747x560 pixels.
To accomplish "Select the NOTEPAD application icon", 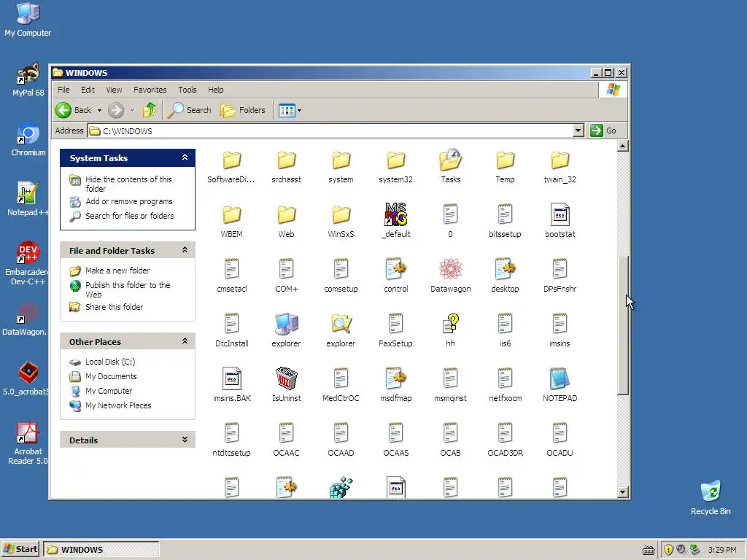I will (x=560, y=378).
